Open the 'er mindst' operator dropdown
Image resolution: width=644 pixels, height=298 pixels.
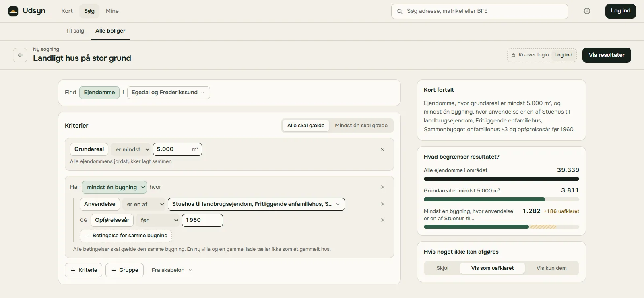[x=131, y=149]
